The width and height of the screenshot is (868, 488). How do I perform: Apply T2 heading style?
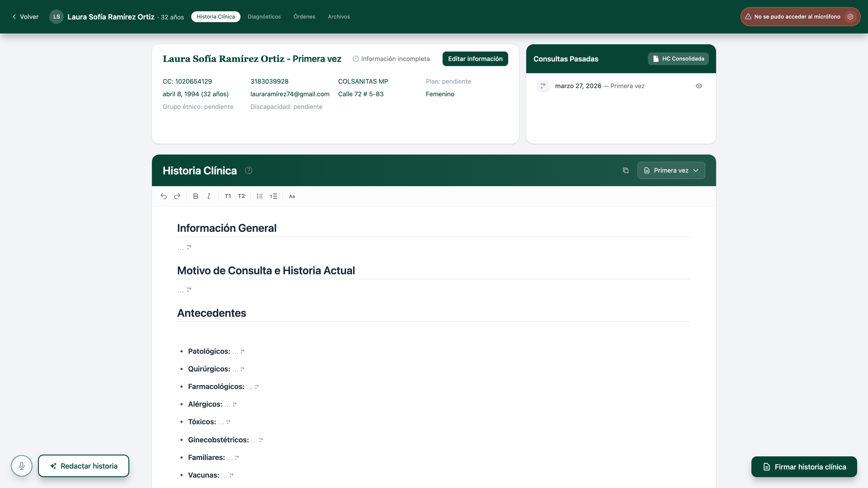tap(241, 196)
